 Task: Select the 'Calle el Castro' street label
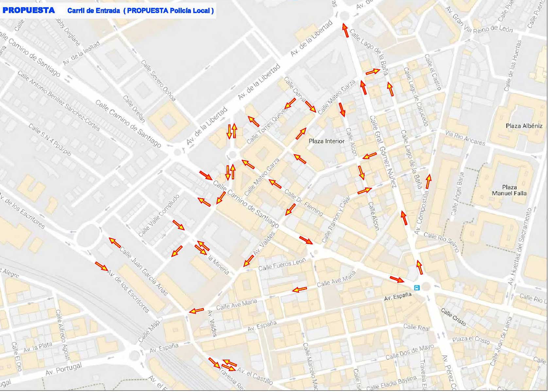pos(433,72)
